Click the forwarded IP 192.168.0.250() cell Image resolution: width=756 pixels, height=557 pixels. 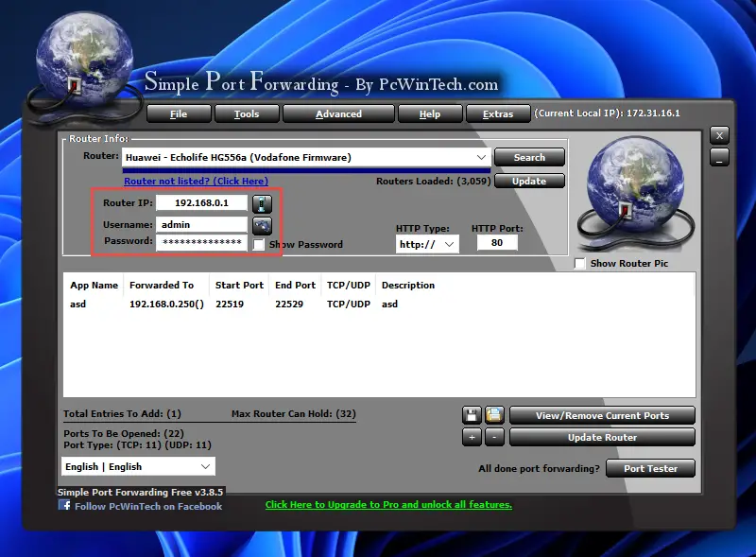click(167, 305)
